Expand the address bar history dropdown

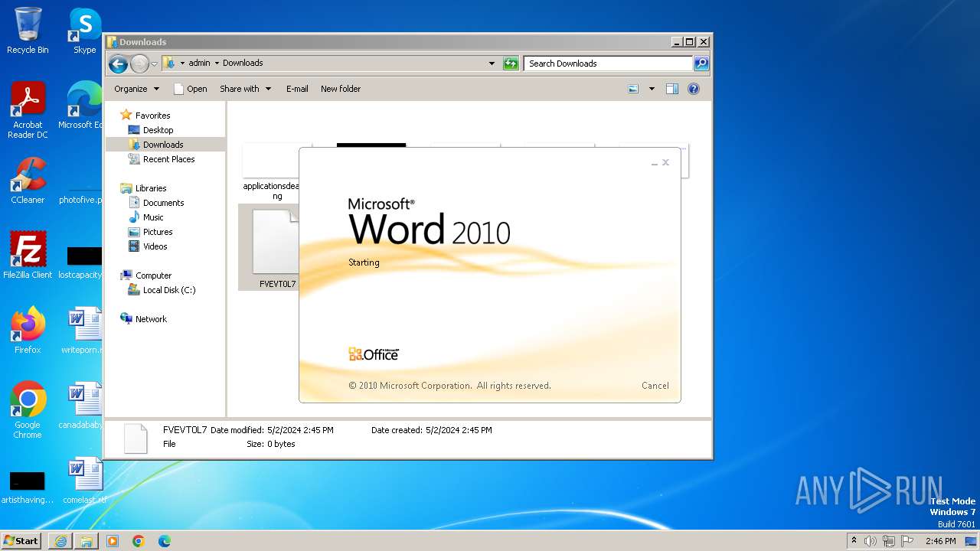492,64
